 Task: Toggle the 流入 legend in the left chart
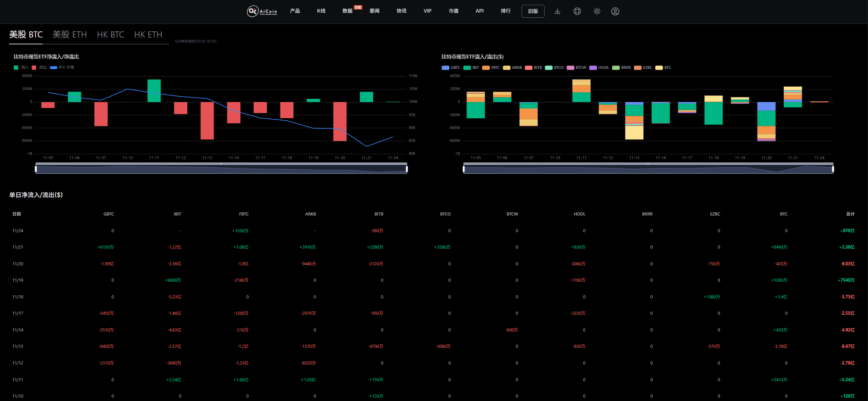[x=20, y=67]
